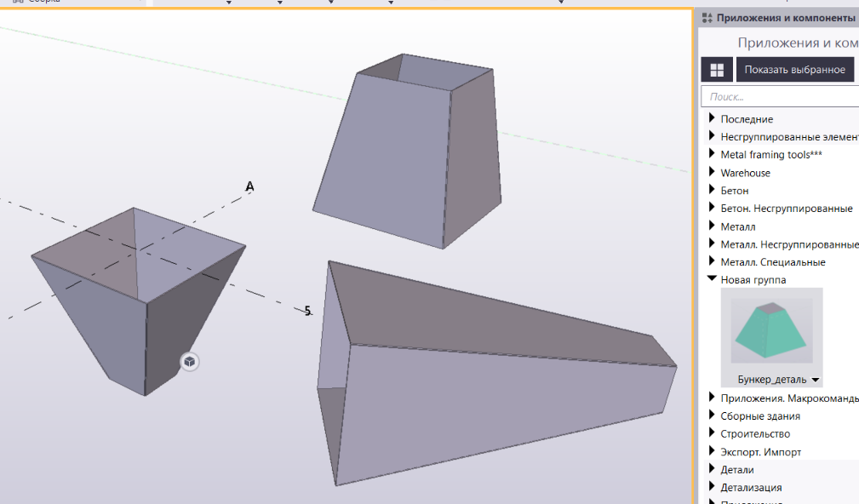This screenshot has width=859, height=504.
Task: Click the Applications and components panel icon
Action: (707, 18)
